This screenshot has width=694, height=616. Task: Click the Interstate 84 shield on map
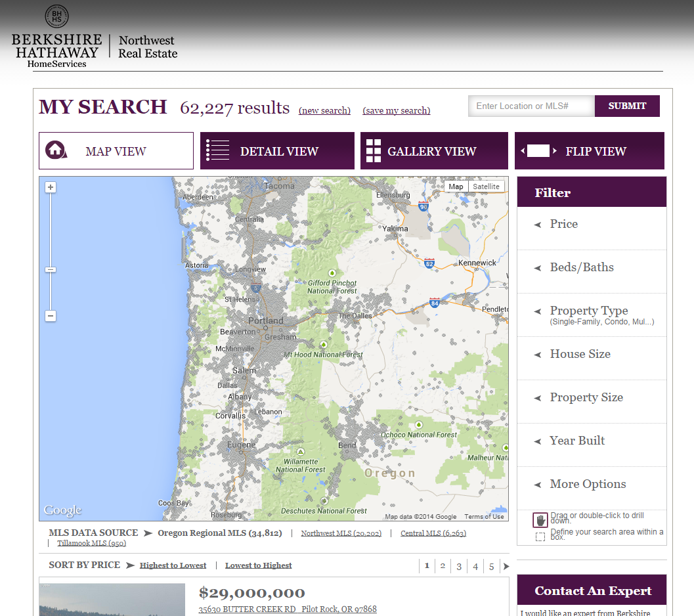point(435,303)
